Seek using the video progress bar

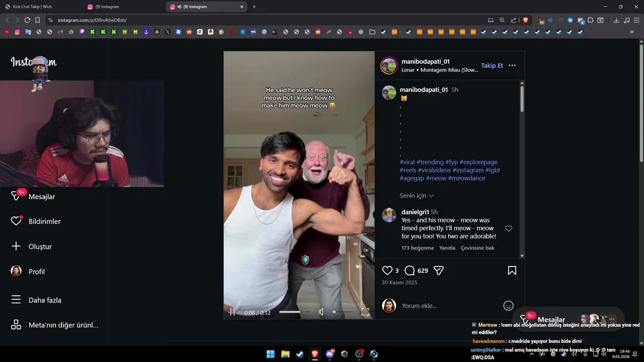295,312
